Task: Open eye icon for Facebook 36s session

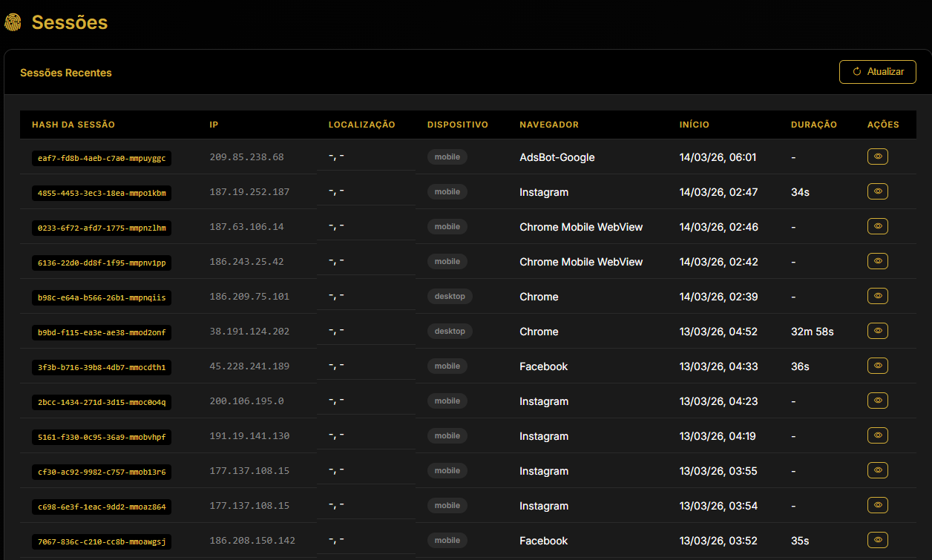Action: point(877,366)
